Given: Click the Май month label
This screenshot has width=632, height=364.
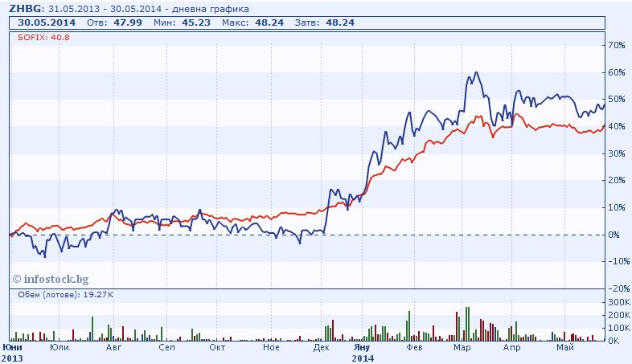Looking at the screenshot, I should 565,347.
